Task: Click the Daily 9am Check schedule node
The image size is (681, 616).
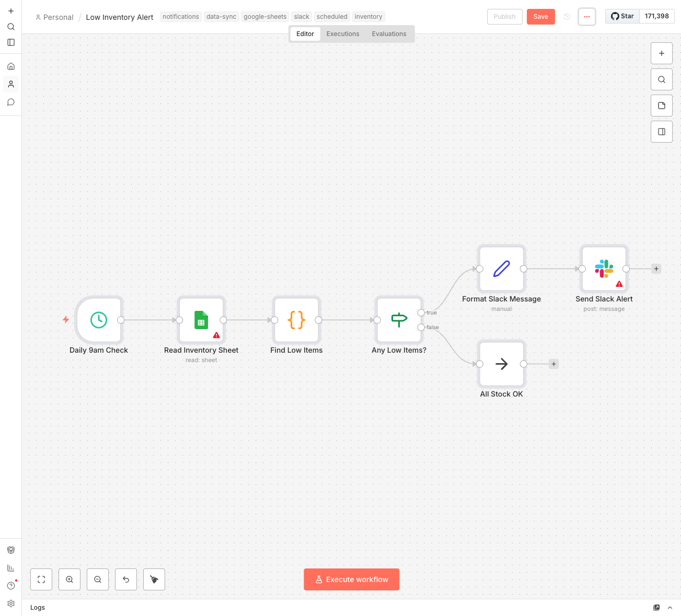Action: pyautogui.click(x=99, y=320)
